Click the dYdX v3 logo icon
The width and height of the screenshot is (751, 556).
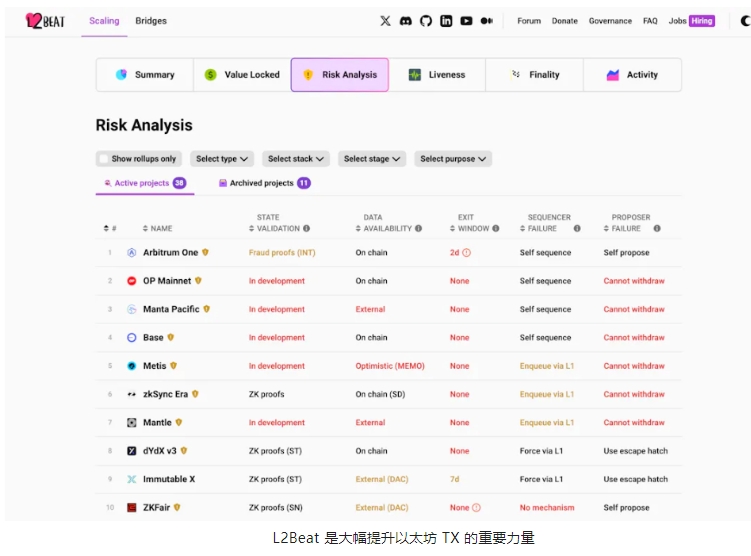[x=132, y=451]
